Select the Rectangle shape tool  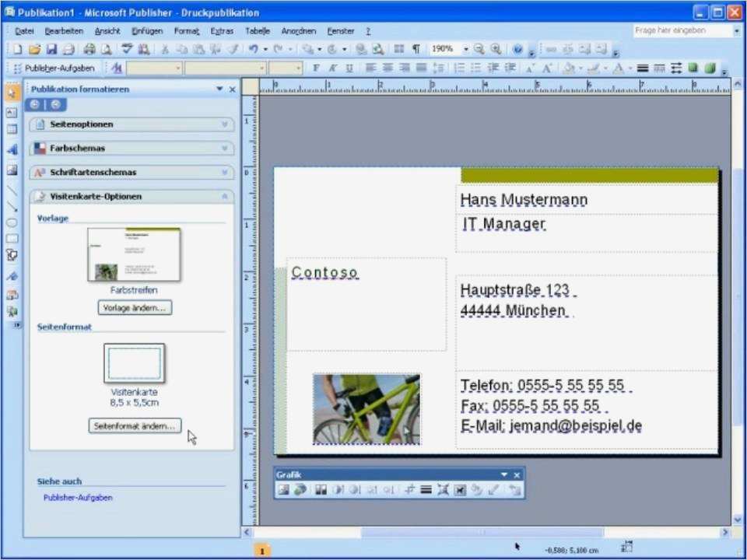tap(12, 239)
